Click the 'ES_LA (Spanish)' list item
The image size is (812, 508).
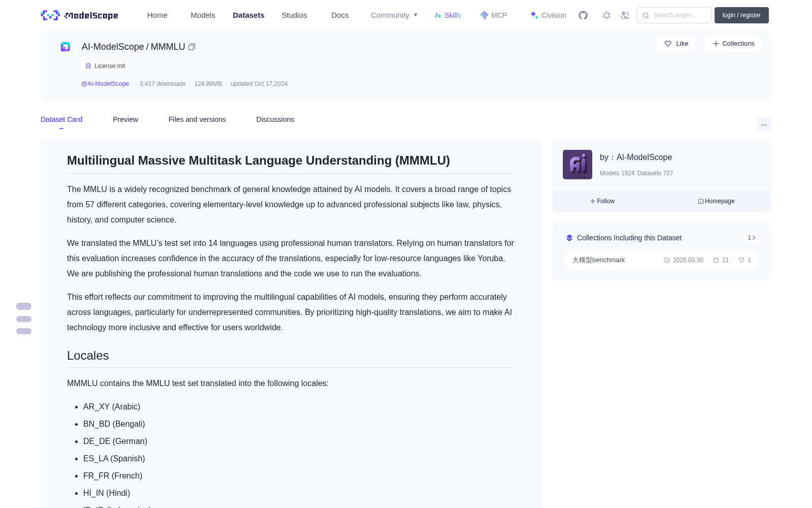tap(114, 459)
